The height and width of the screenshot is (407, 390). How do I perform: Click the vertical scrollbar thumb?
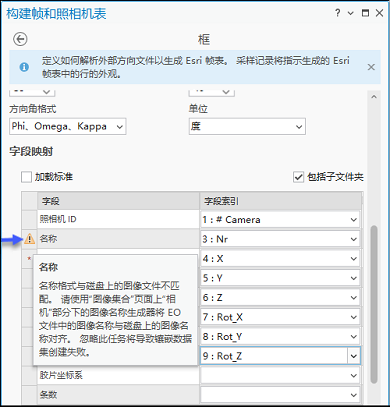374,304
